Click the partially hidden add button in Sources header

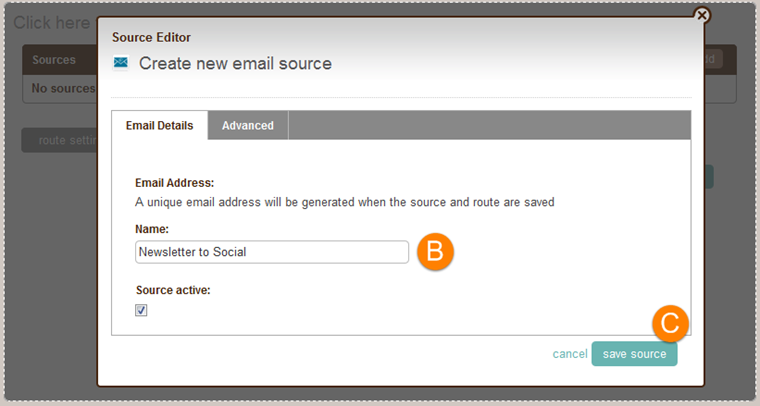pyautogui.click(x=713, y=59)
